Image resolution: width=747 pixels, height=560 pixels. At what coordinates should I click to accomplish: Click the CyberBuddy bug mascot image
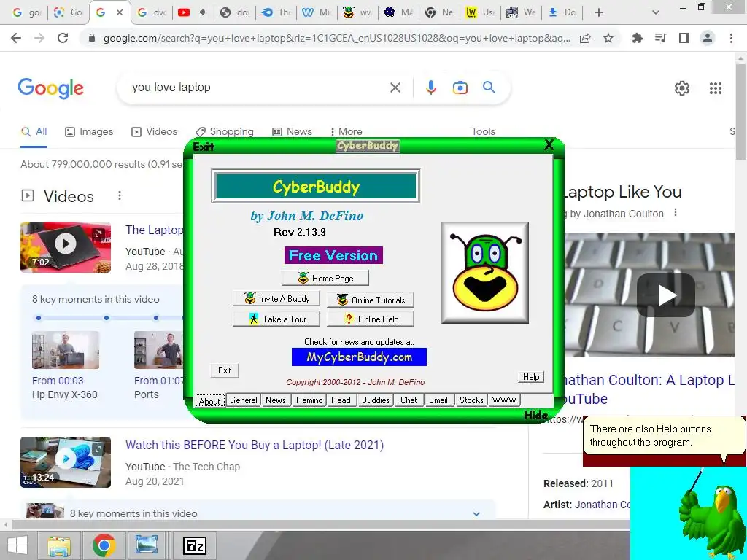[485, 273]
